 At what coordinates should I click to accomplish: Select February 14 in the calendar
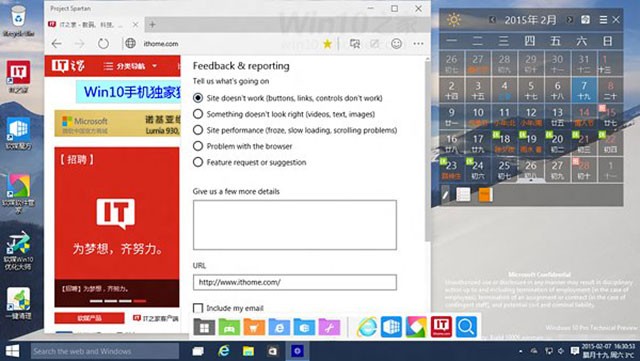pos(584,116)
